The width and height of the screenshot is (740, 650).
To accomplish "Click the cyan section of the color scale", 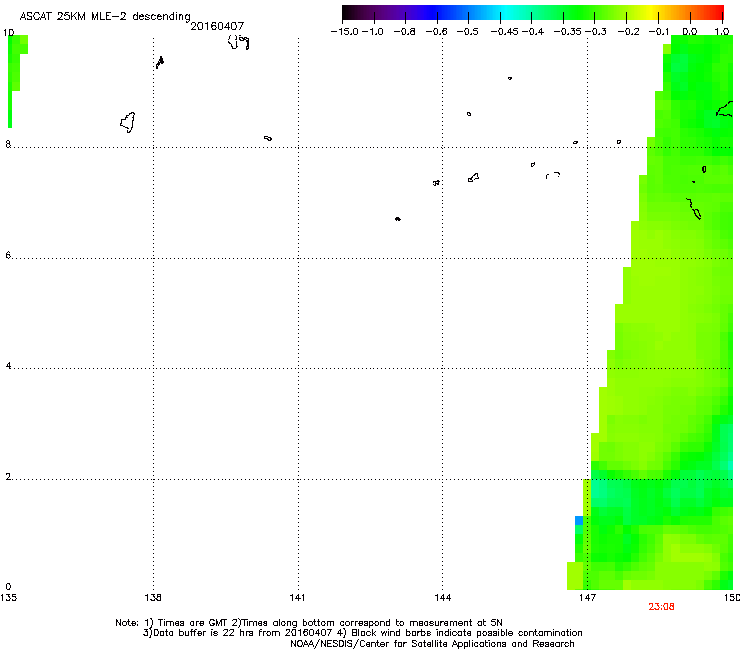I will click(507, 12).
